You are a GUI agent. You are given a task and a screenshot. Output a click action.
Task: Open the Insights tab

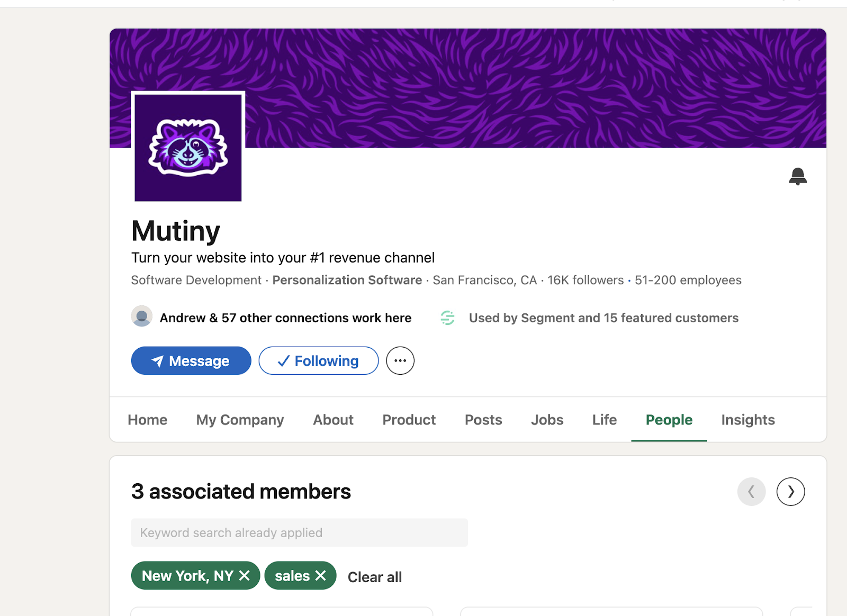(x=747, y=420)
